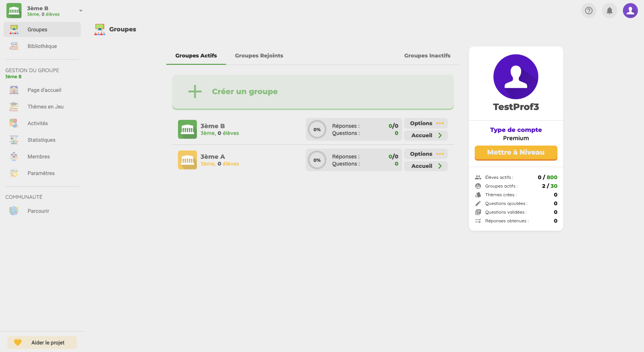Expand the 3ème B group selector dropdown
The image size is (644, 352).
[80, 11]
